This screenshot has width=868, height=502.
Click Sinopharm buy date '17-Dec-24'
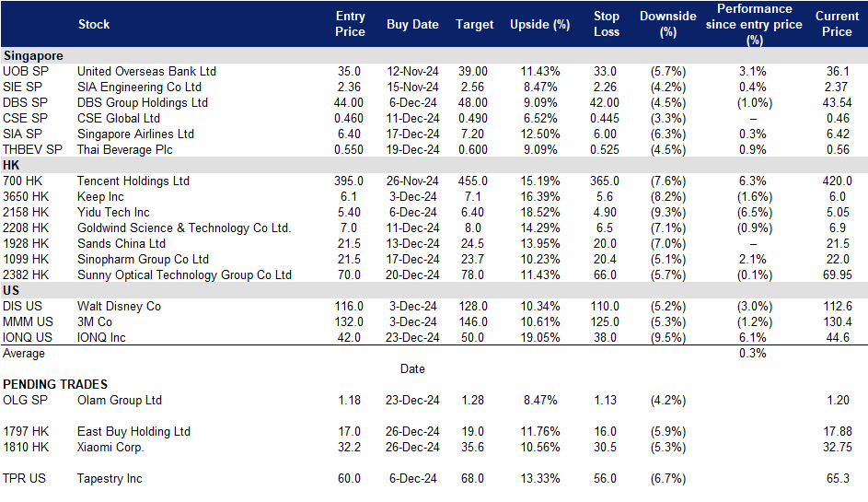(x=412, y=260)
